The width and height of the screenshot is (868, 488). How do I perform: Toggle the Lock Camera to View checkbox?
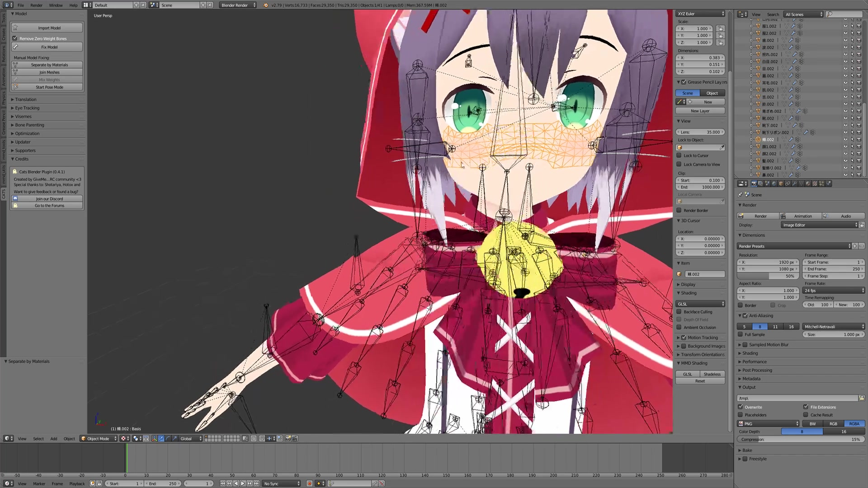click(679, 164)
